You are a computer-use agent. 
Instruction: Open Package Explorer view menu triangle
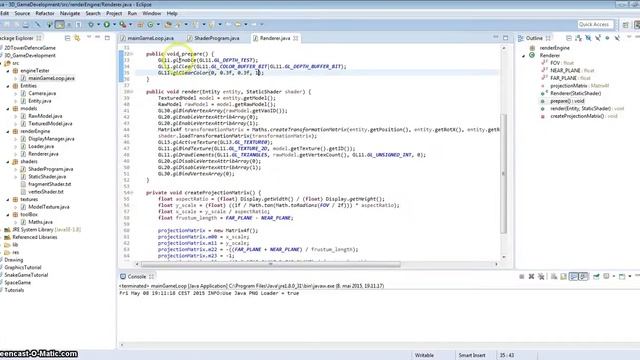pyautogui.click(x=89, y=38)
